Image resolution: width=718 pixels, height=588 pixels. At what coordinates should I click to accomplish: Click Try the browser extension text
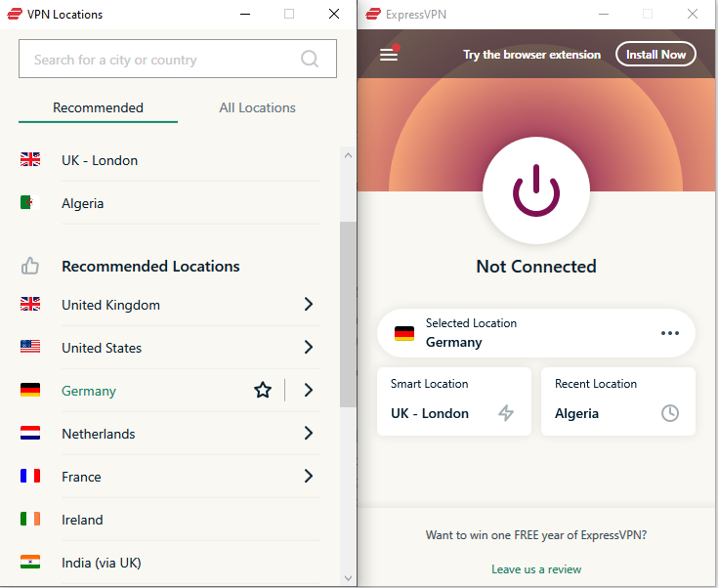[531, 55]
